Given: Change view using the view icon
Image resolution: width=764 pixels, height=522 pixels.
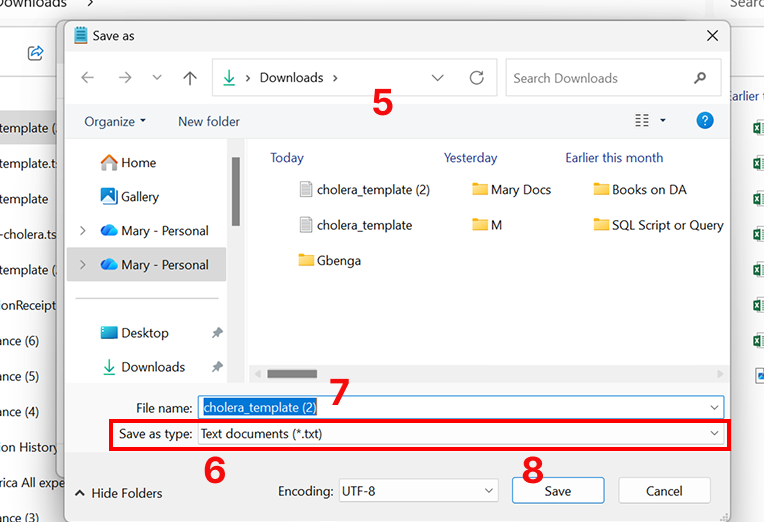Looking at the screenshot, I should click(642, 120).
